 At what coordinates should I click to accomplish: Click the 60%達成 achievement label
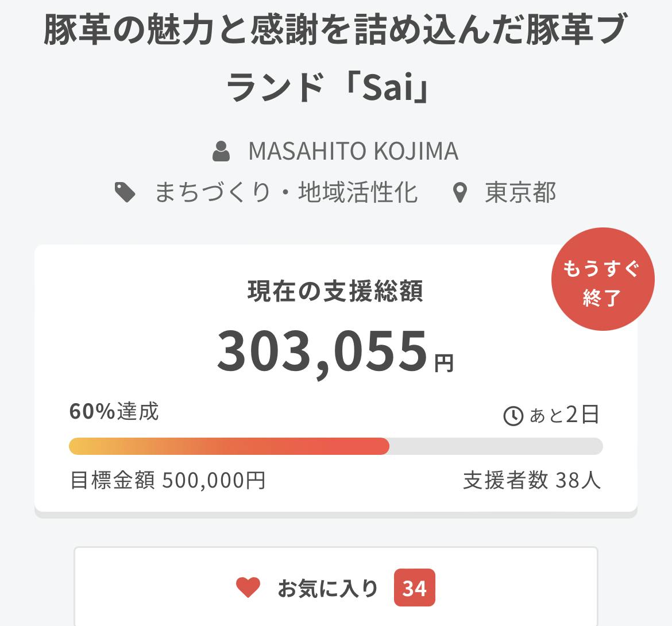click(x=114, y=411)
